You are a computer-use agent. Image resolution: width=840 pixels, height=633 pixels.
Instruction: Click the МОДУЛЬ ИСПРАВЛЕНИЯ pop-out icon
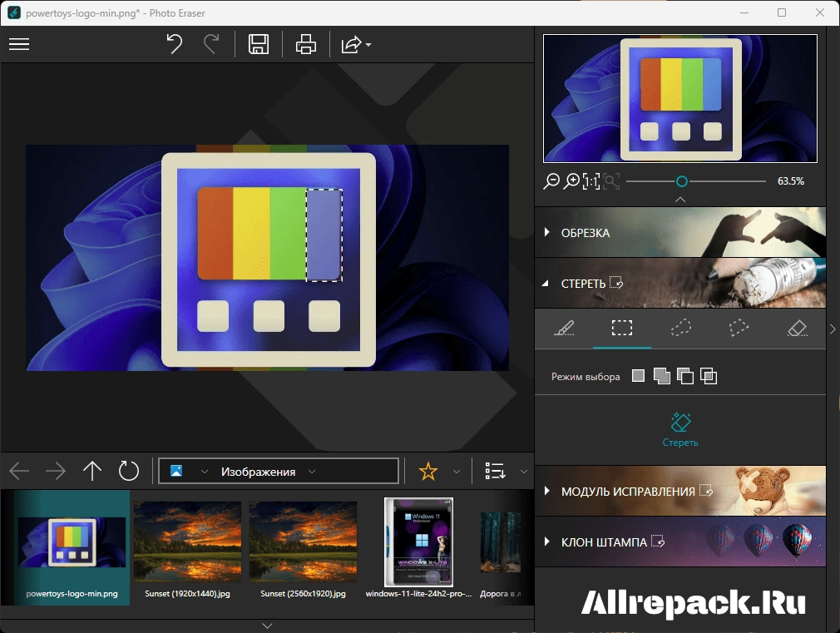tap(706, 490)
